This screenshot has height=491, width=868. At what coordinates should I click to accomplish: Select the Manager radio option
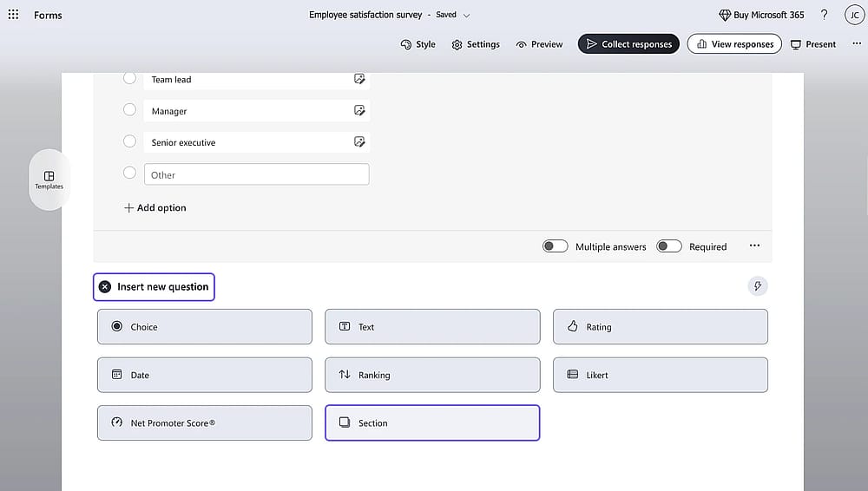click(129, 109)
